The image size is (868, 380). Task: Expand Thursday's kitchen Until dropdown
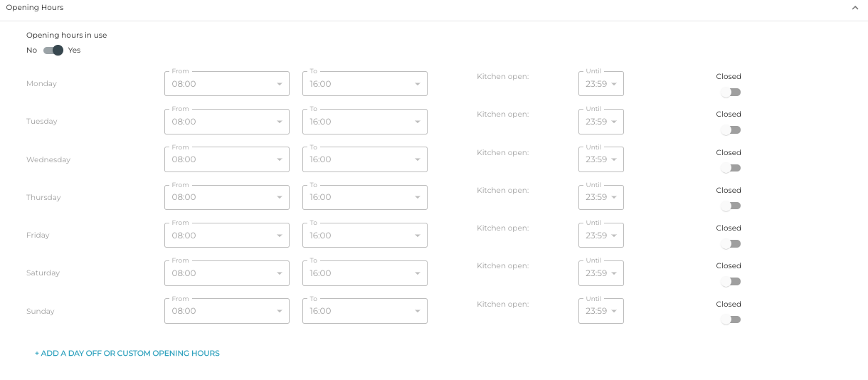[600, 198]
